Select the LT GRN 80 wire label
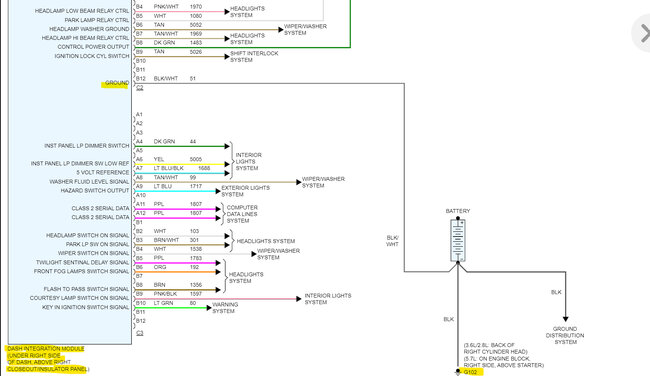 click(175, 303)
